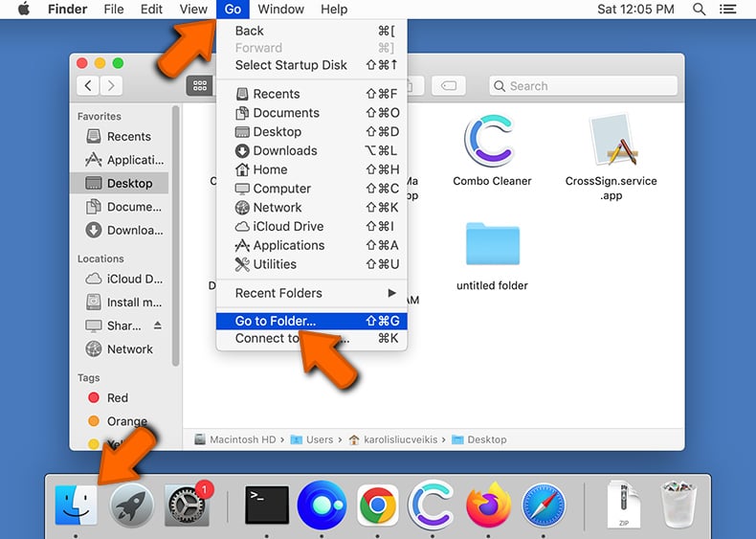The image size is (756, 539).
Task: Select Desktop in Finder sidebar
Action: click(x=119, y=184)
